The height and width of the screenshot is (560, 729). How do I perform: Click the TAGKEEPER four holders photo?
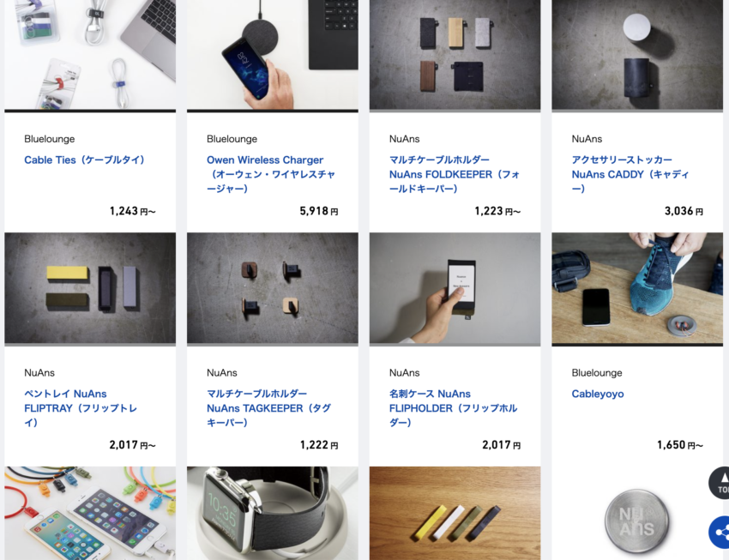273,288
